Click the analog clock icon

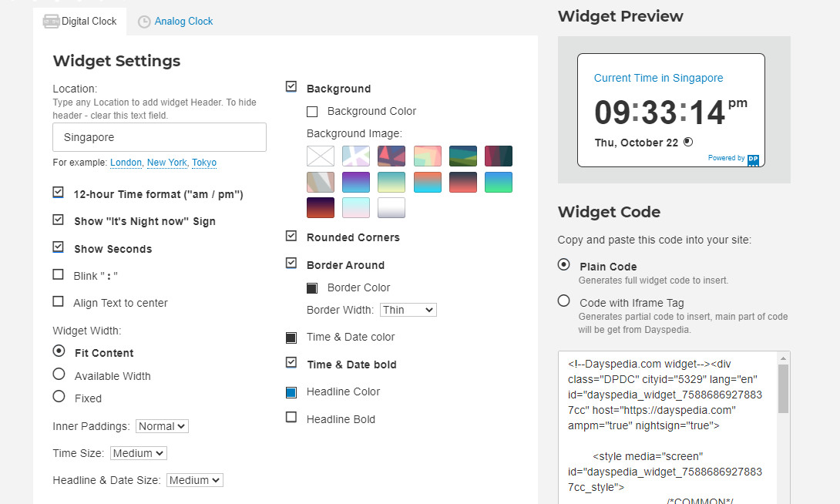144,22
